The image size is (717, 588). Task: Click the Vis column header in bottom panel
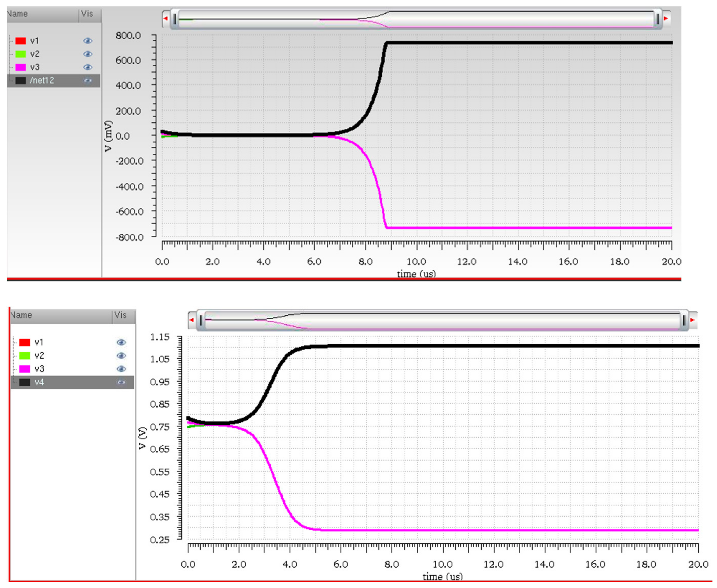click(x=121, y=315)
